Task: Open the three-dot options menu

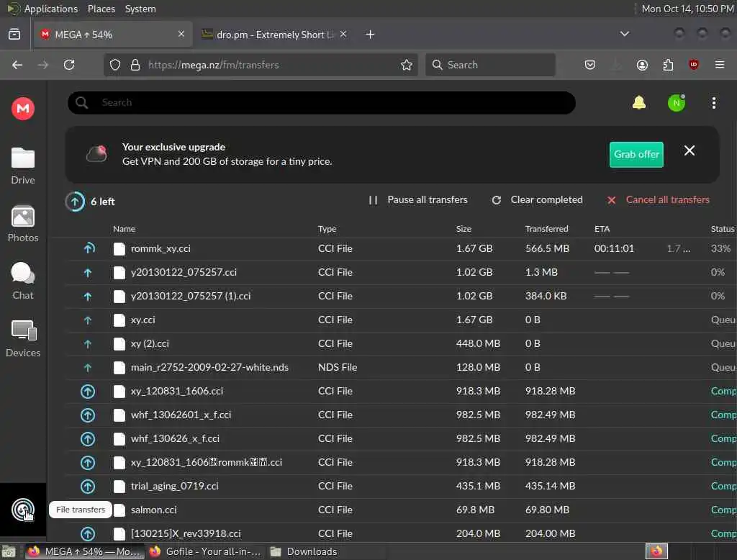Action: 713,103
